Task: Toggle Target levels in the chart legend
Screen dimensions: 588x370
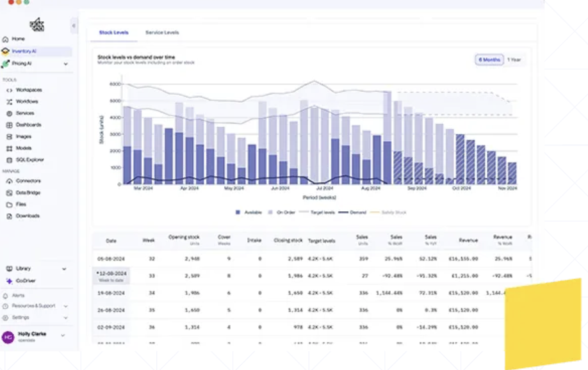Action: 317,212
